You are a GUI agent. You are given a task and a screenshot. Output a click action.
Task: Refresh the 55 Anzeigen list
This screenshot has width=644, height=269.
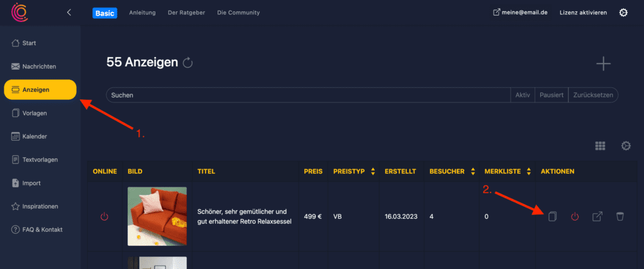click(x=187, y=63)
